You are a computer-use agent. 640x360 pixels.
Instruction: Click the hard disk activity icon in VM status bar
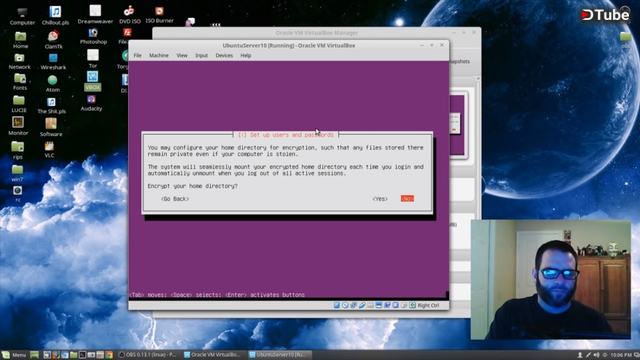click(x=337, y=305)
